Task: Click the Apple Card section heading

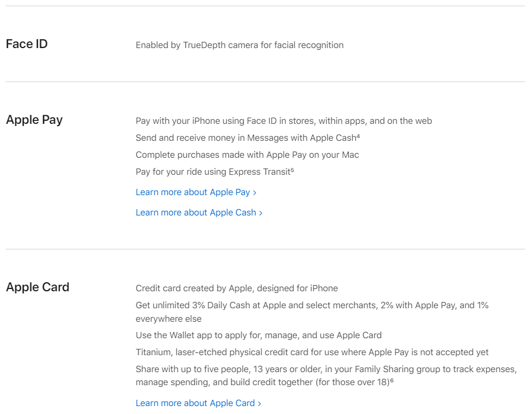Action: coord(38,287)
